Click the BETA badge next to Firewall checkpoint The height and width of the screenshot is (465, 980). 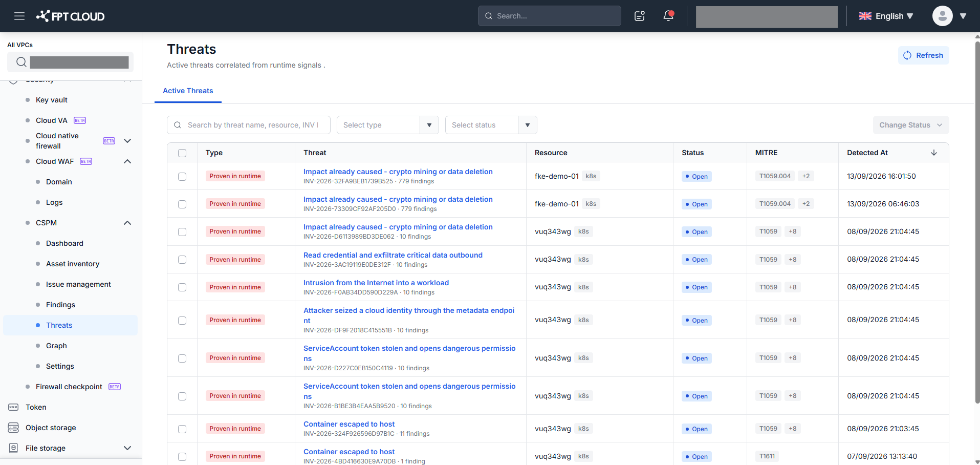click(115, 387)
